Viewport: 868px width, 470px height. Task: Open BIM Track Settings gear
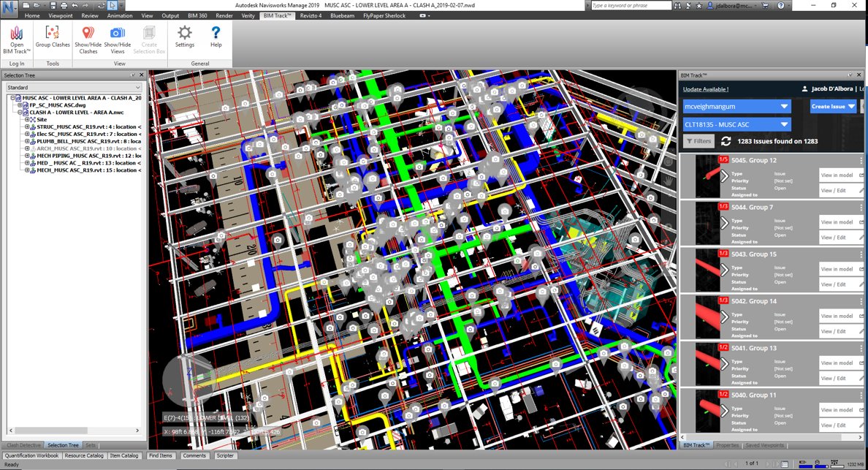pyautogui.click(x=185, y=37)
